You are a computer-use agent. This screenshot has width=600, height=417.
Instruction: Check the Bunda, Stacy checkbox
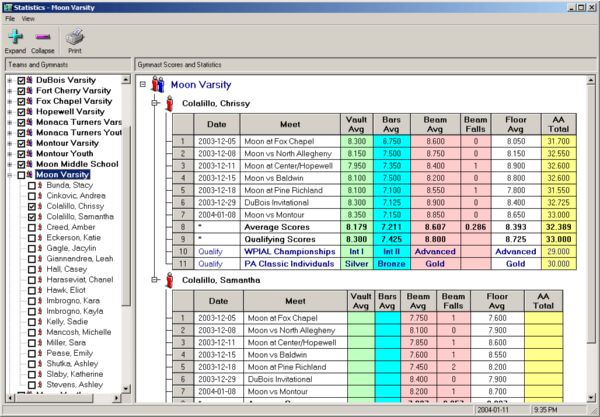(x=32, y=186)
